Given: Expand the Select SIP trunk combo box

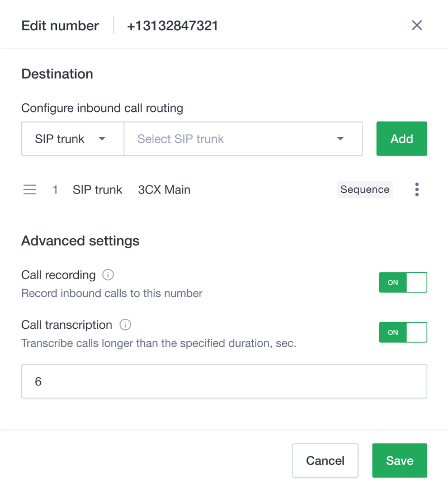Looking at the screenshot, I should pos(243,139).
